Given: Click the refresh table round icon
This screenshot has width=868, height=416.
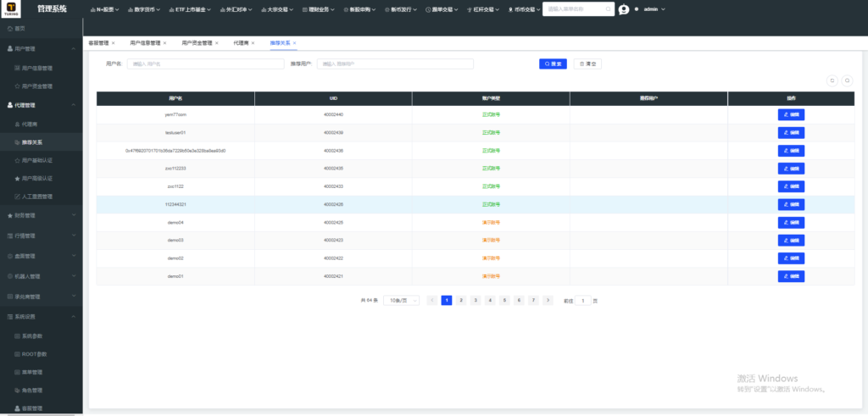Looking at the screenshot, I should click(832, 80).
